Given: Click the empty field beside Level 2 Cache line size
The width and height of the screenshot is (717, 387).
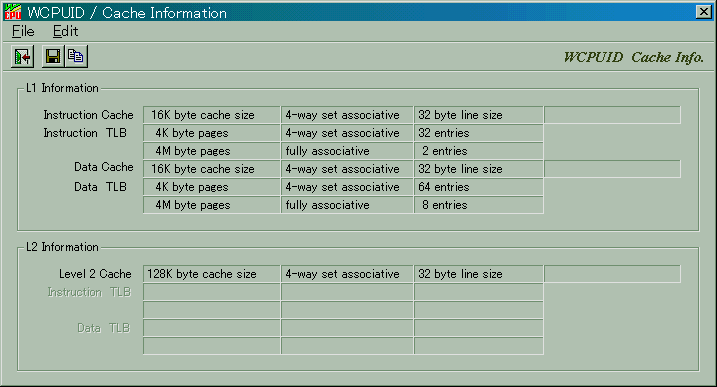Looking at the screenshot, I should point(612,274).
